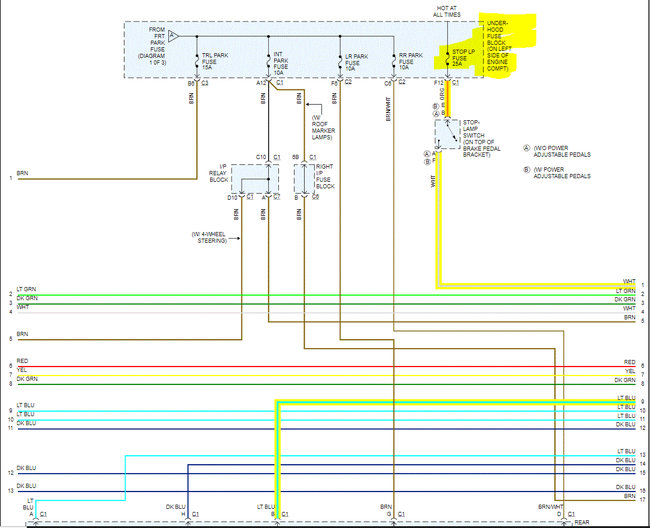Click the STOP LP fuse symbol
This screenshot has height=528, width=650.
[x=447, y=59]
